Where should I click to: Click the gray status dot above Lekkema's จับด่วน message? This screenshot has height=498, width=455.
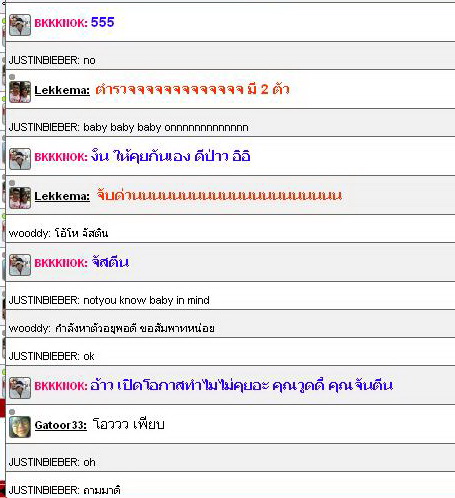12,183
